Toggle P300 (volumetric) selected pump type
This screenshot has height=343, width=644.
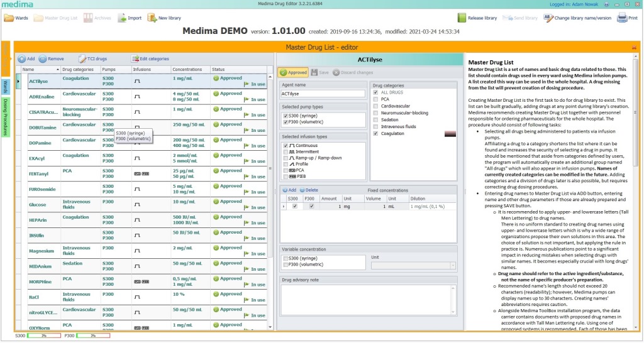pyautogui.click(x=286, y=122)
